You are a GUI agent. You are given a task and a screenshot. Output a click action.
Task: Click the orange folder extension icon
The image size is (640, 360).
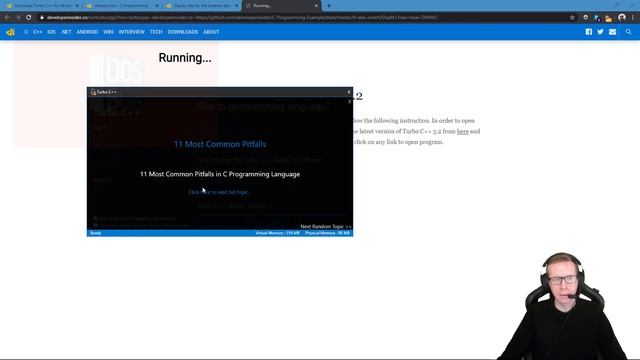click(x=609, y=18)
